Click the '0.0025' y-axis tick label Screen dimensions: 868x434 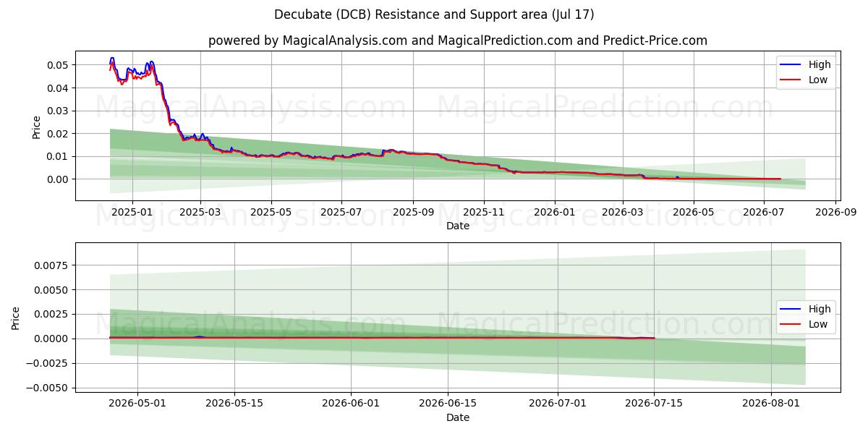click(53, 315)
